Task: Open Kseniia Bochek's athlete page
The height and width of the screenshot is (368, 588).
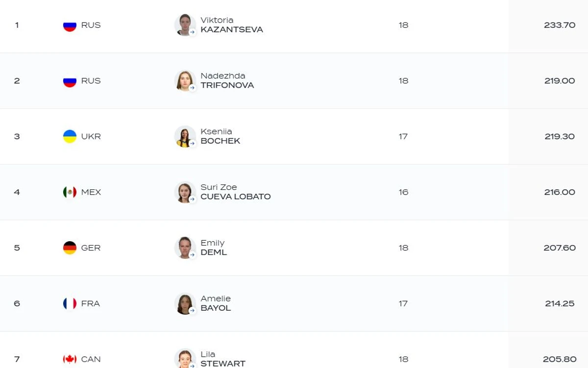Action: click(220, 137)
